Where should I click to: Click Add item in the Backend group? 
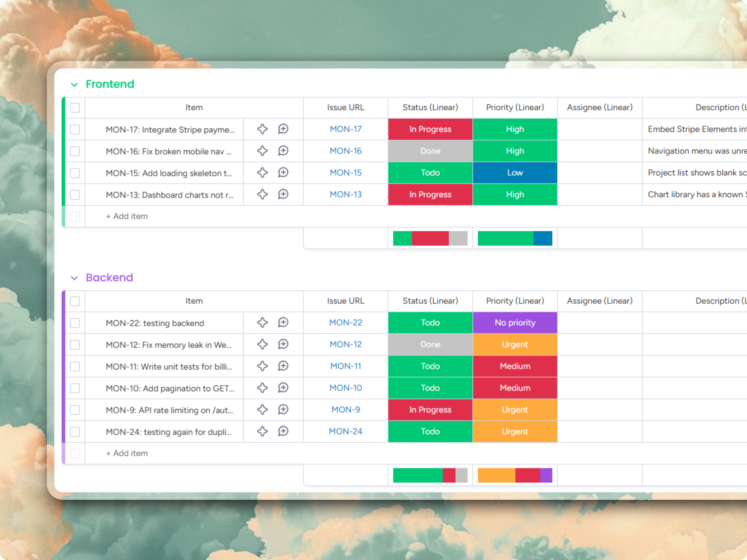[x=127, y=453]
